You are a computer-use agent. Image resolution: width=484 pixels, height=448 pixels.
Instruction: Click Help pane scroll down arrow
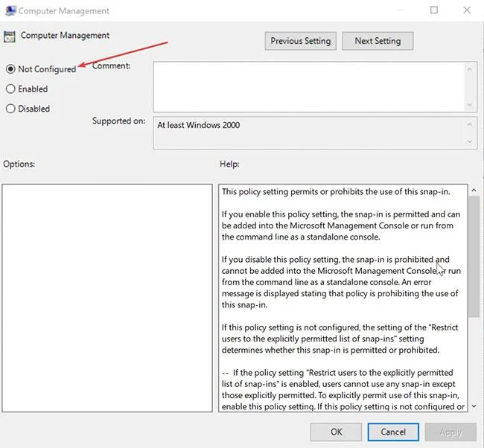(474, 406)
